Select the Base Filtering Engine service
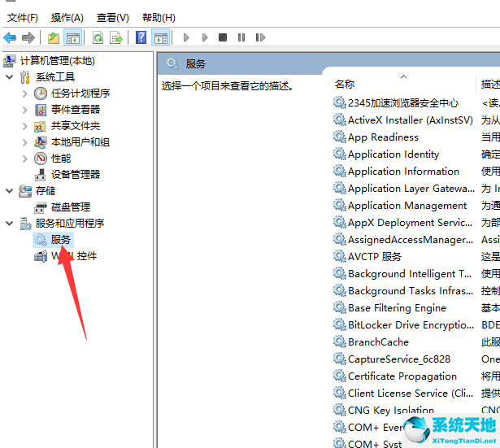 click(x=397, y=307)
